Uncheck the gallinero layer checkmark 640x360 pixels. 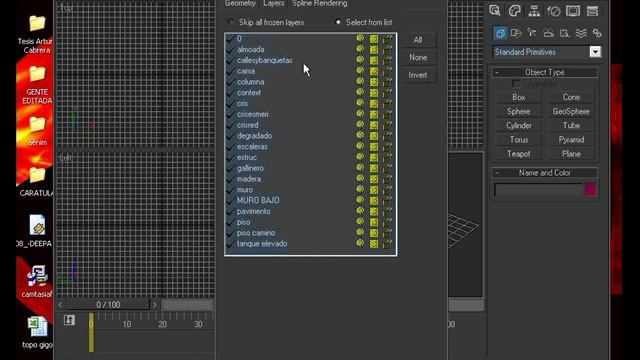point(230,168)
